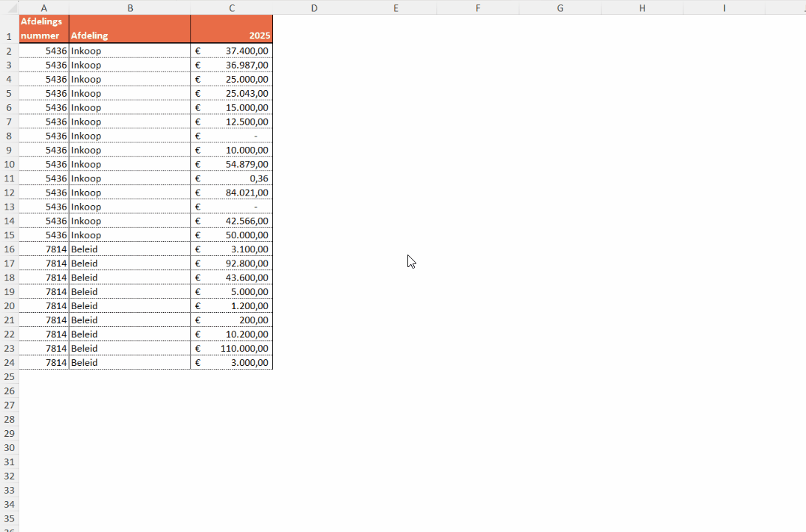
Task: Select the cell containing 10.000,00
Action: click(232, 150)
